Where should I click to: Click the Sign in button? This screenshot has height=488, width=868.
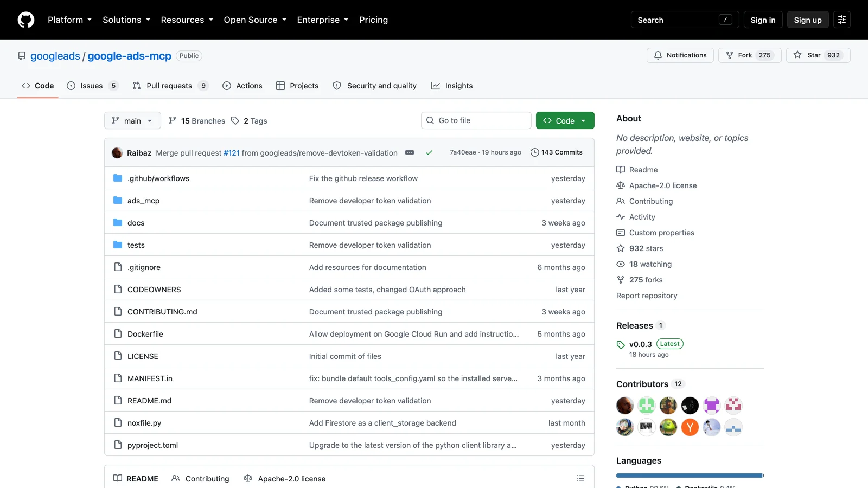click(x=763, y=20)
